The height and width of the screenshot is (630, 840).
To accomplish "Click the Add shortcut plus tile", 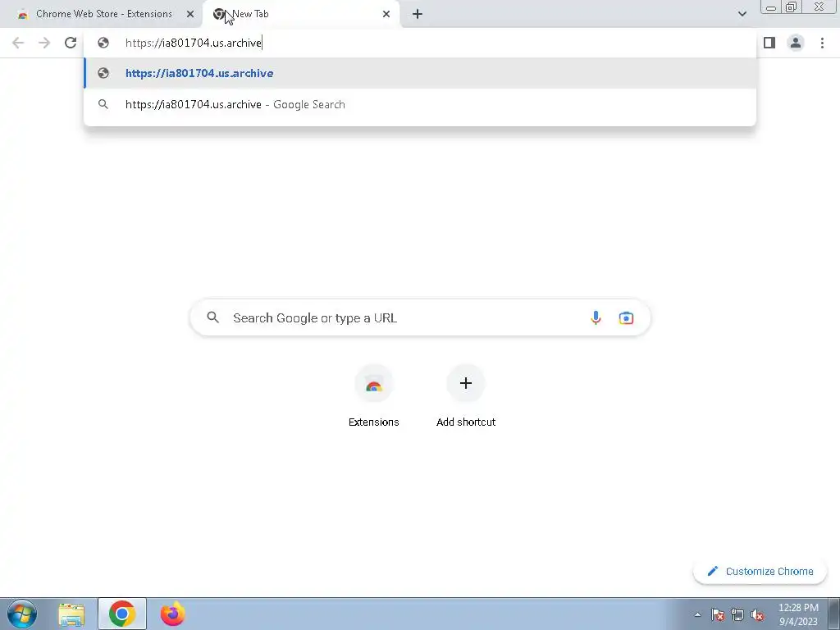I will click(466, 395).
